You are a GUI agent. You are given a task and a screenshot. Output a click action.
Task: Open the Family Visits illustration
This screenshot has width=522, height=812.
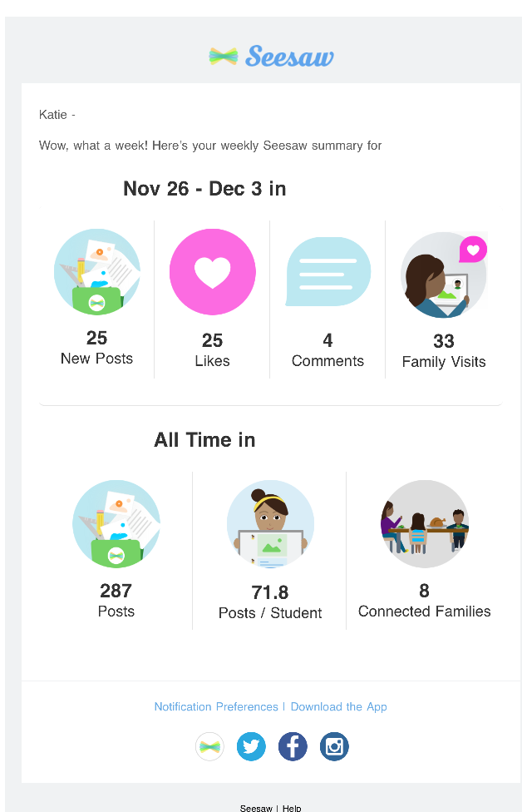(444, 275)
